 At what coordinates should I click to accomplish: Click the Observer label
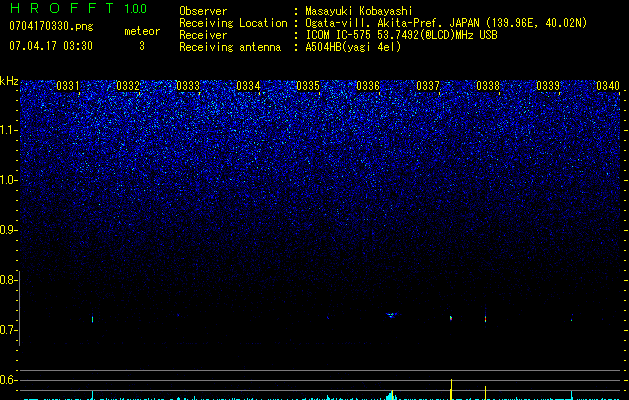203,11
